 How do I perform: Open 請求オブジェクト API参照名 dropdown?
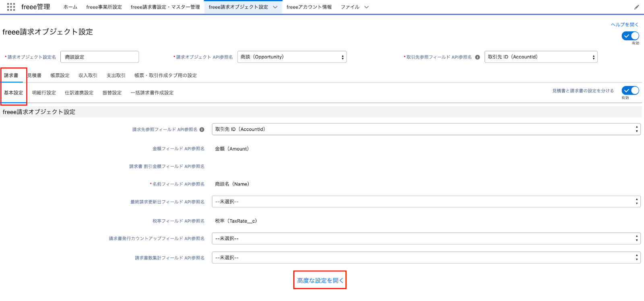[x=292, y=57]
